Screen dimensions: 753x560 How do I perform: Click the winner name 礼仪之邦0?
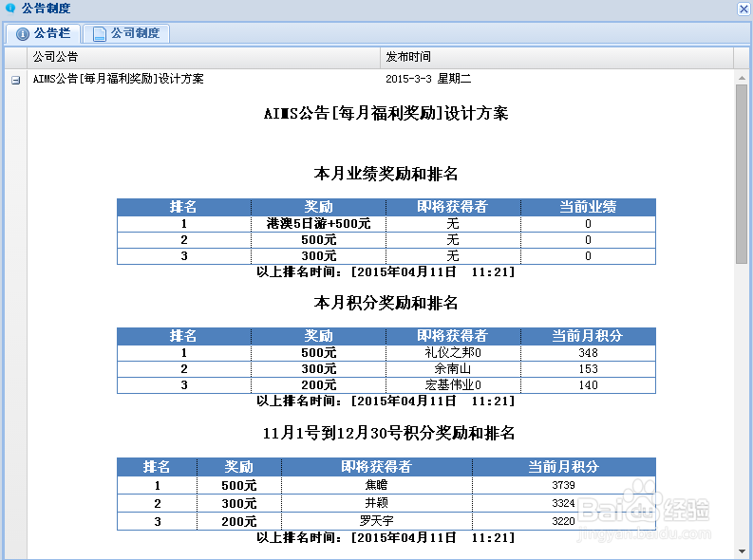[x=453, y=353]
